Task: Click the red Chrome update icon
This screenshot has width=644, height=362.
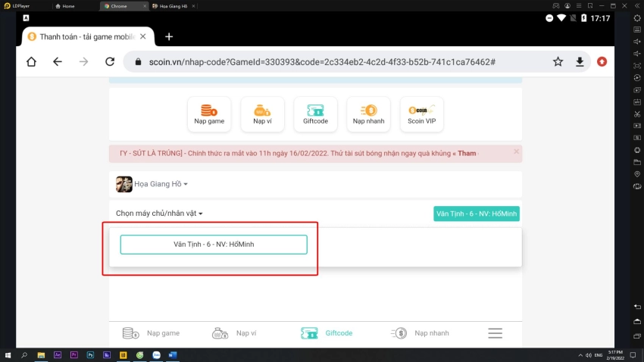Action: pos(602,62)
